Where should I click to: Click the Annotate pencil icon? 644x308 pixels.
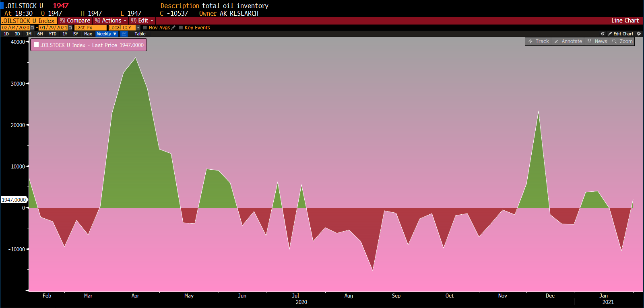tap(556, 41)
